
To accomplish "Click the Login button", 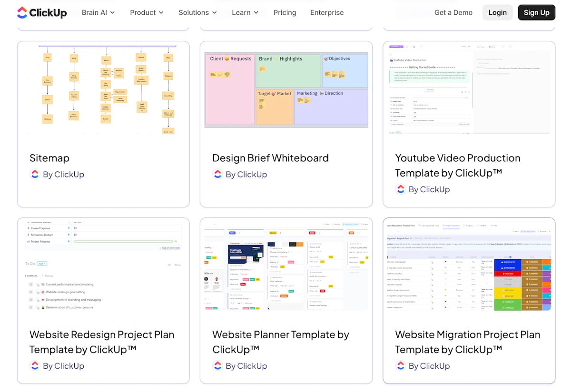I will [x=497, y=12].
